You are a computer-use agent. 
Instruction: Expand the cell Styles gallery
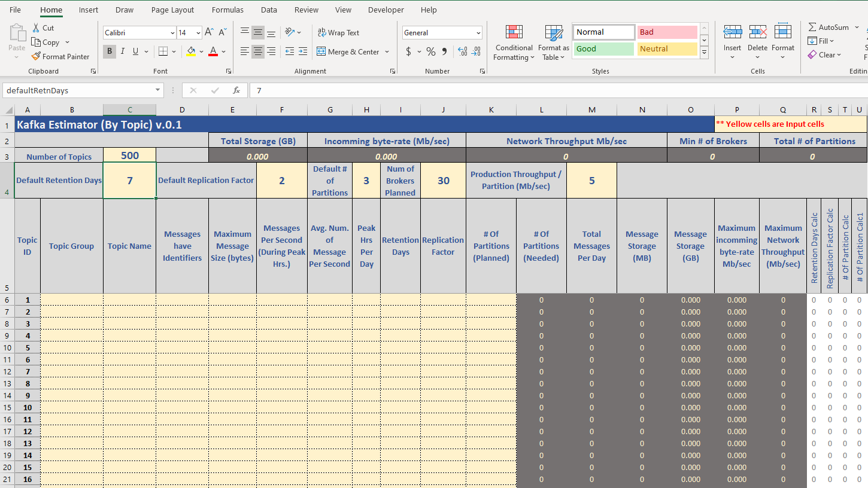pyautogui.click(x=704, y=53)
